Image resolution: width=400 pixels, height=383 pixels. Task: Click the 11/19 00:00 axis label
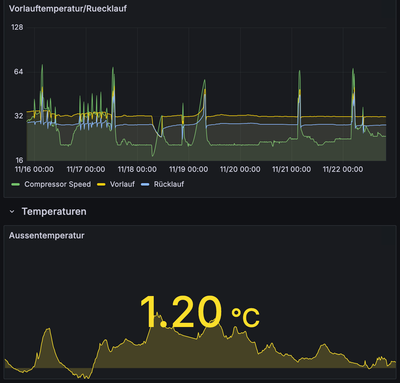point(189,169)
